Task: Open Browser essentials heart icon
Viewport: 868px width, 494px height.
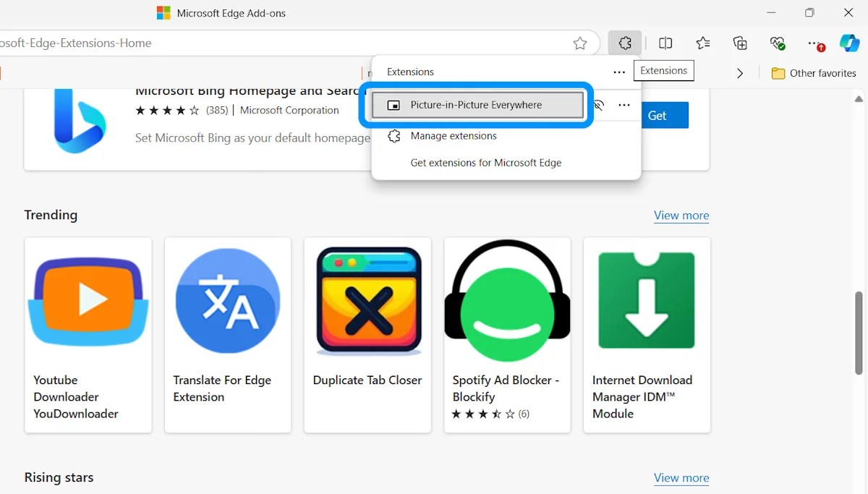Action: click(778, 43)
